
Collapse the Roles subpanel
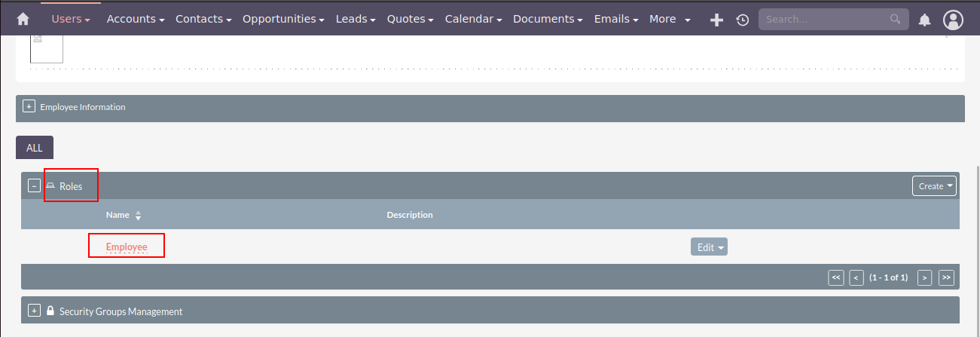coord(34,186)
